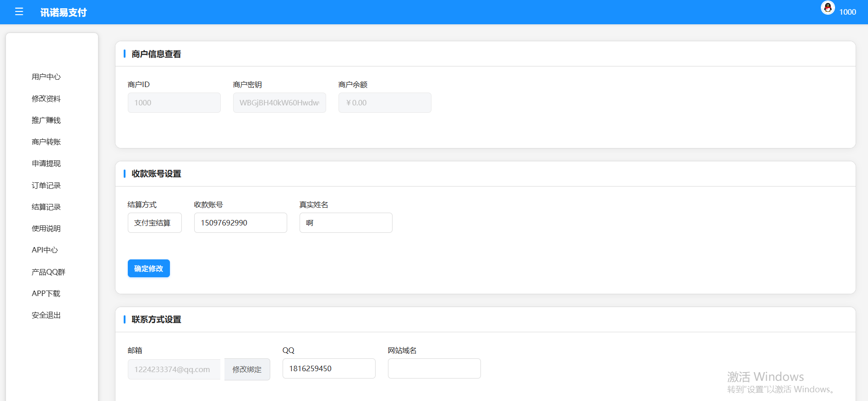Open 用户中心 in sidebar
The width and height of the screenshot is (868, 401).
(46, 77)
